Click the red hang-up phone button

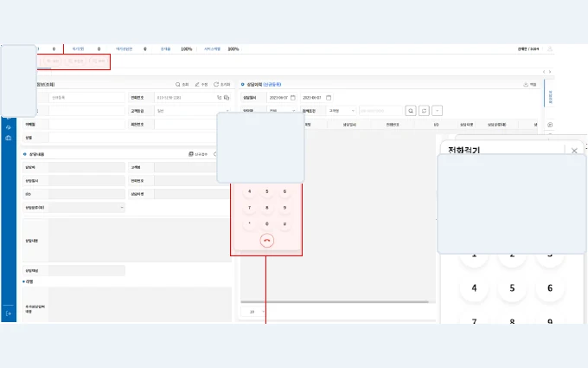click(266, 241)
